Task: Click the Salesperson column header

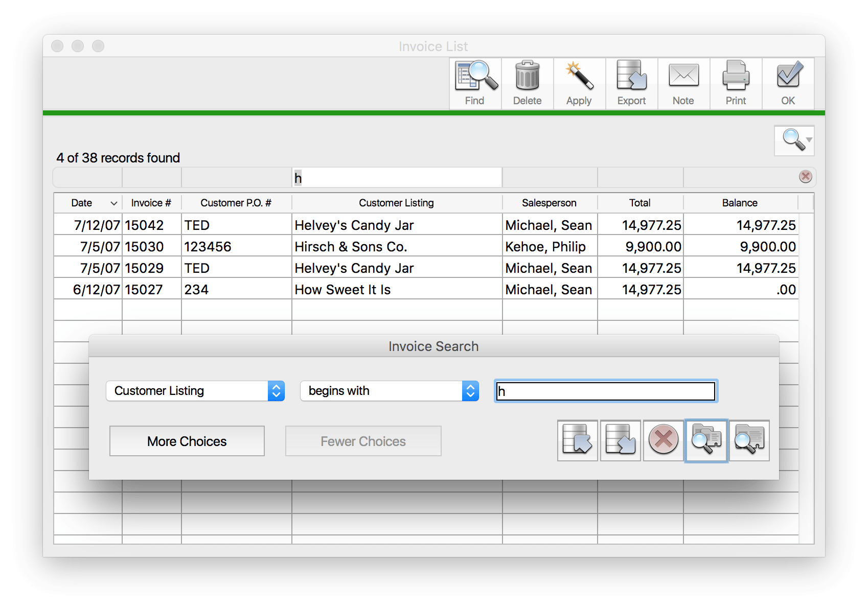Action: pos(550,203)
